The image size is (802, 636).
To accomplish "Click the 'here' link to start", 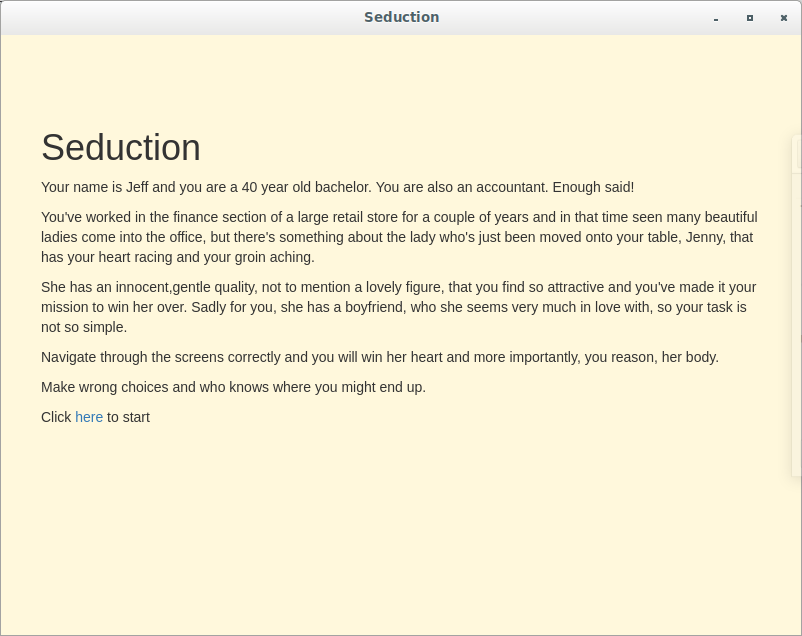I will (89, 418).
